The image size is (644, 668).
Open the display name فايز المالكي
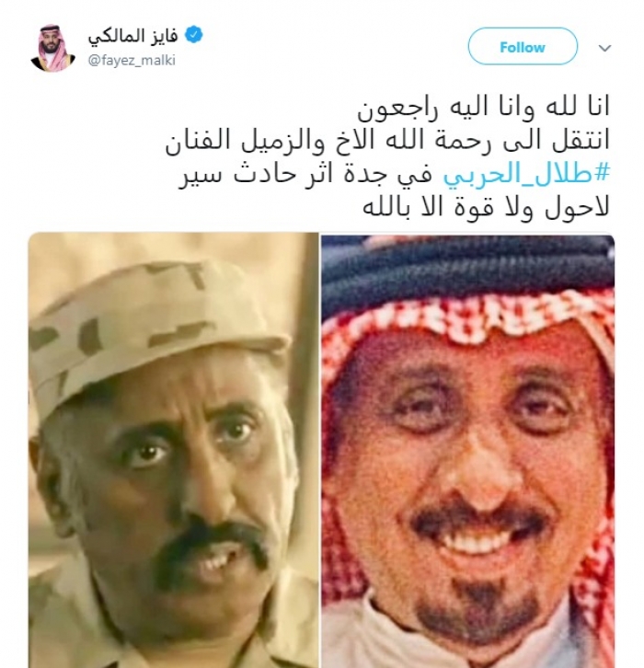pos(132,36)
